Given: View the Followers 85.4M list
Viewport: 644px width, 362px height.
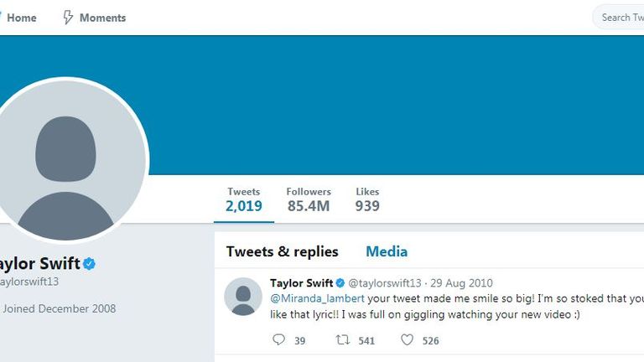Looking at the screenshot, I should 309,200.
